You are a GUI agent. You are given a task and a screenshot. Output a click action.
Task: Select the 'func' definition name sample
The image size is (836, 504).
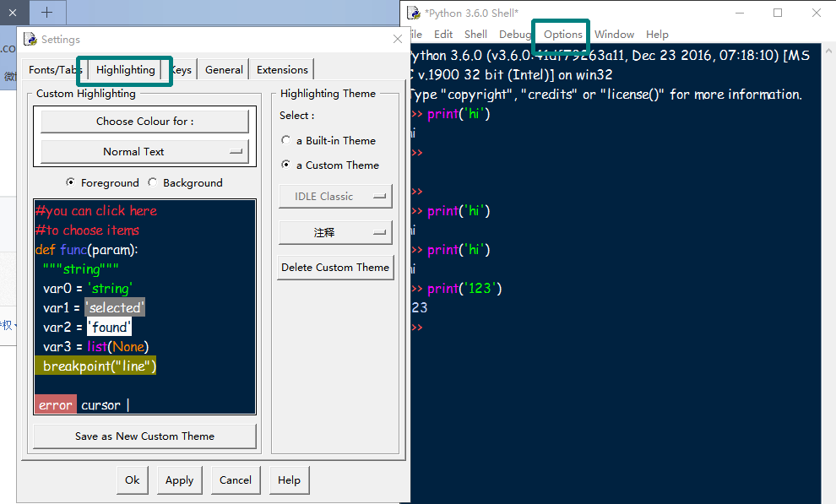tap(73, 249)
